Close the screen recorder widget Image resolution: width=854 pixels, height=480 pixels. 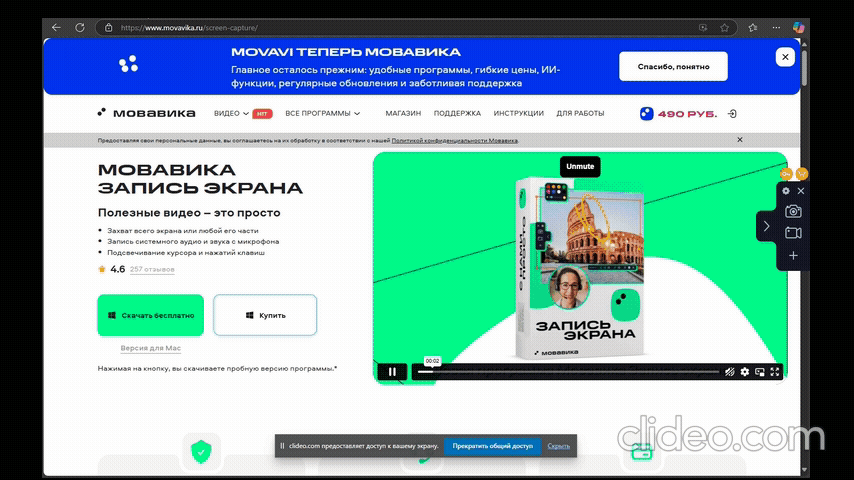(801, 191)
